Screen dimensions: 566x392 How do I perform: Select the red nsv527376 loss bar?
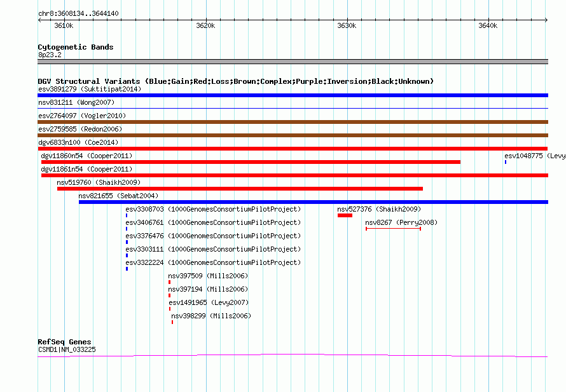(345, 215)
